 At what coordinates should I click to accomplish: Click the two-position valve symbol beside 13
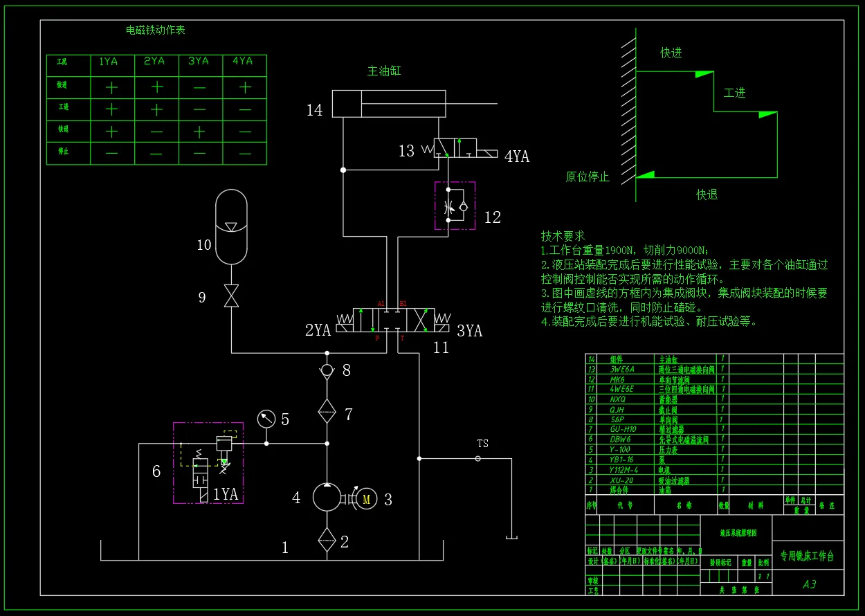[455, 148]
